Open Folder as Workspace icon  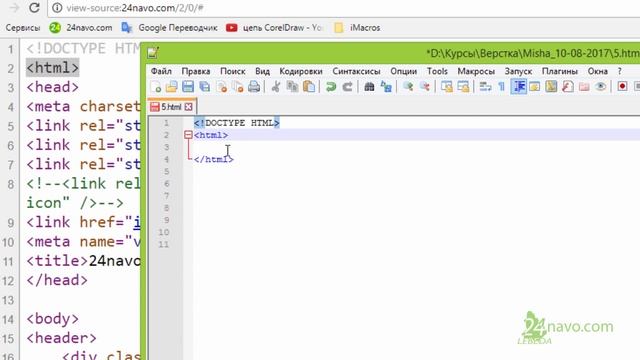tap(584, 87)
